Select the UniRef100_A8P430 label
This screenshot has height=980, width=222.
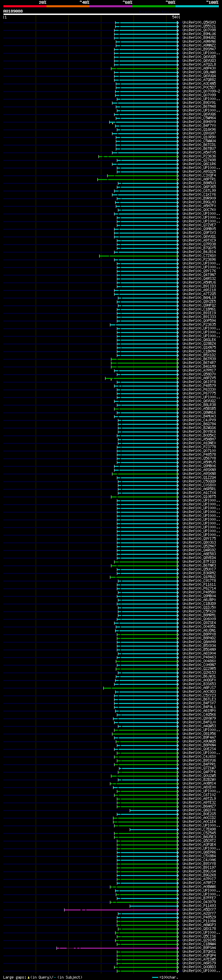[x=199, y=68]
